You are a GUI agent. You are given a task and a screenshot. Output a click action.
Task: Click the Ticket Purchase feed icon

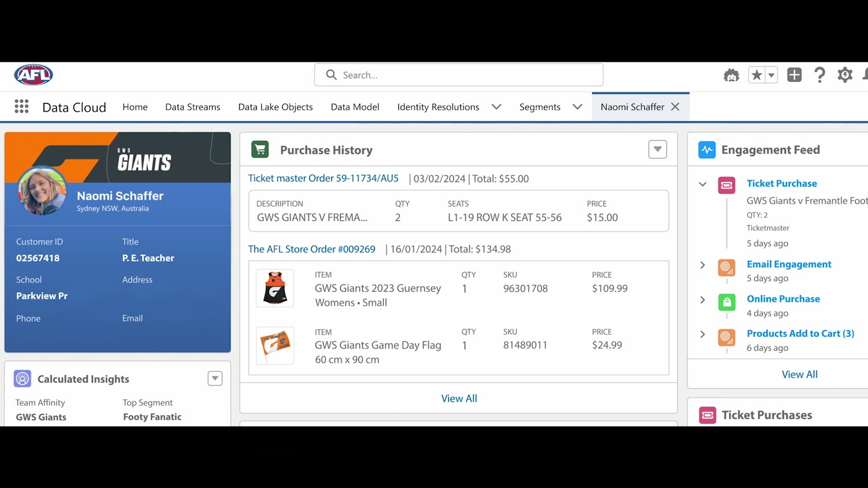click(x=727, y=186)
